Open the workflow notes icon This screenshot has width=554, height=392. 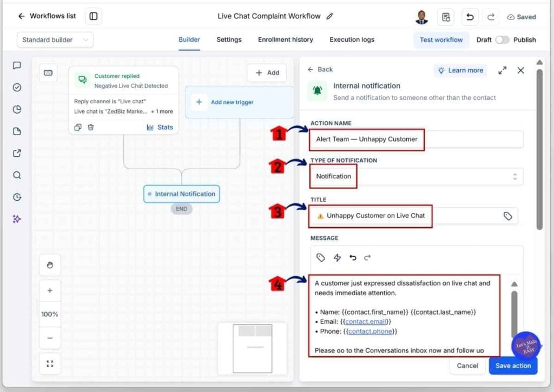click(446, 17)
